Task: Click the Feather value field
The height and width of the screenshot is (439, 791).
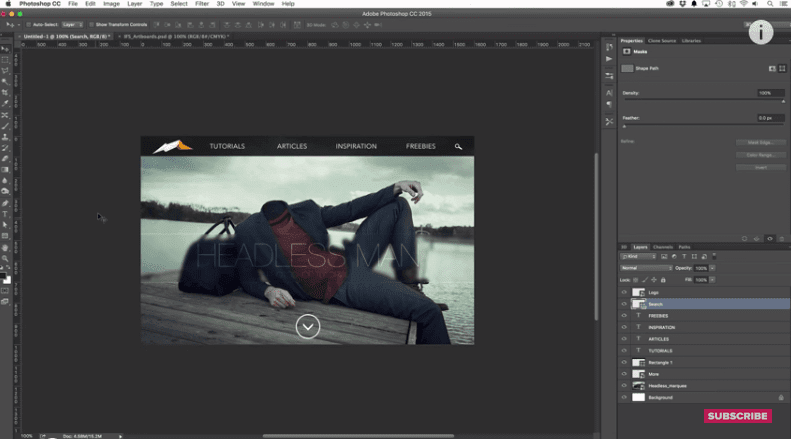Action: [770, 118]
